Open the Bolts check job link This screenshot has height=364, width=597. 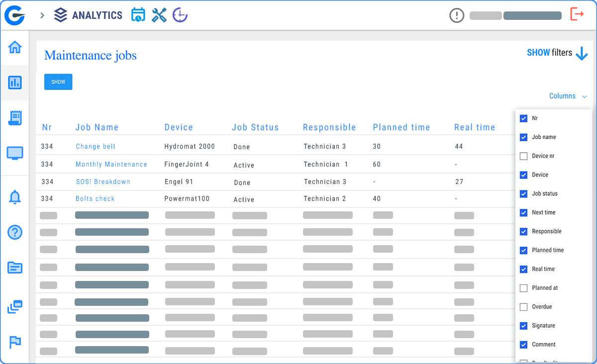coord(95,199)
